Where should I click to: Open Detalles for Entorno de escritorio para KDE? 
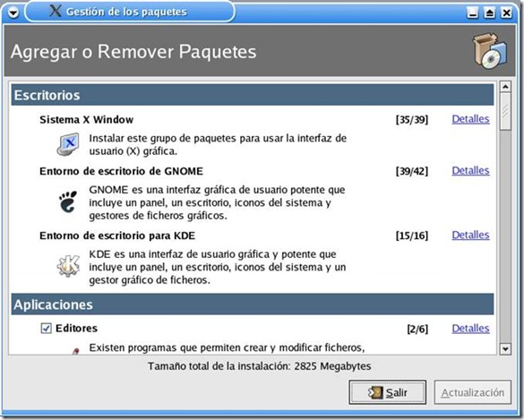coord(470,235)
